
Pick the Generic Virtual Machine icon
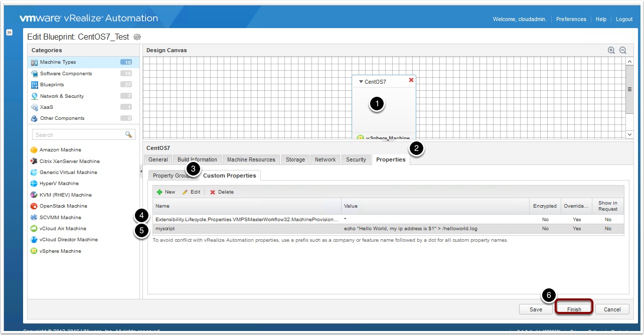coord(34,173)
